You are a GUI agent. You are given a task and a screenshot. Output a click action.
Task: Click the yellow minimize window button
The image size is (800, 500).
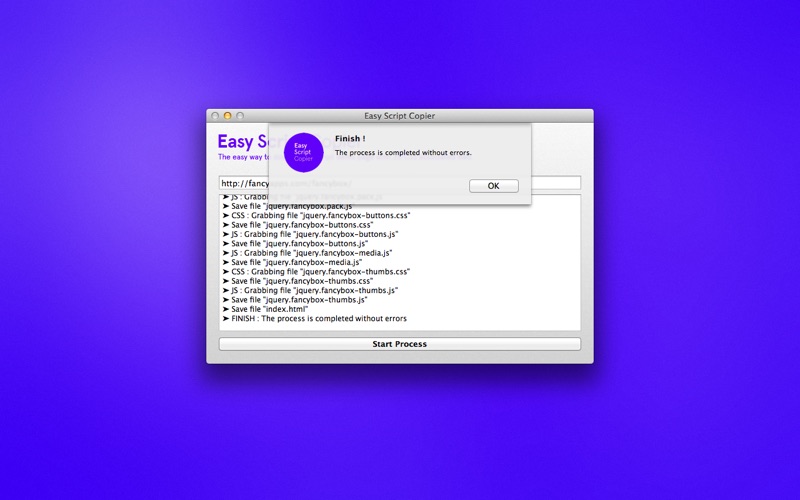click(228, 116)
